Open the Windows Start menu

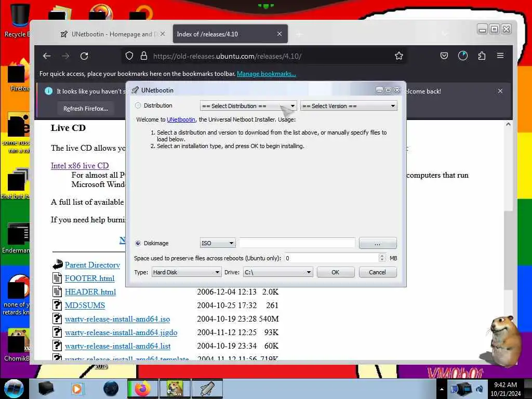point(14,389)
